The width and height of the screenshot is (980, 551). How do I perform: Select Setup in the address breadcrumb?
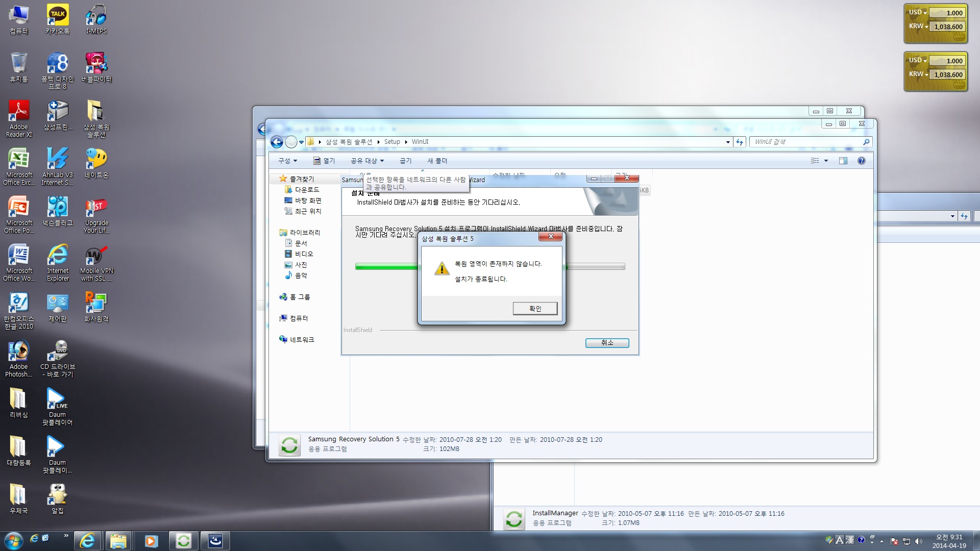(392, 142)
